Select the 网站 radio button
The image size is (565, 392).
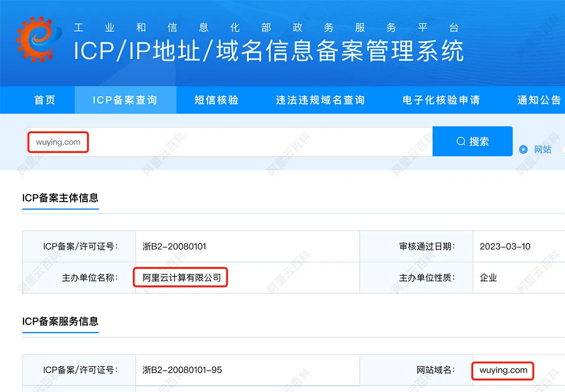[523, 149]
